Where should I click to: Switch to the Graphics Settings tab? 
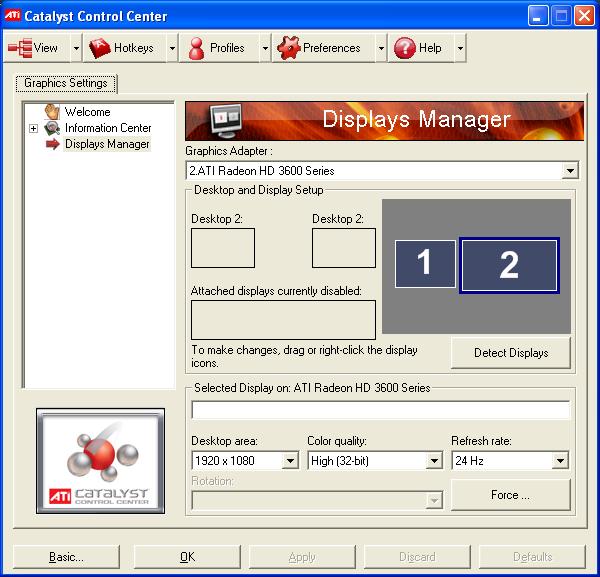[x=66, y=84]
